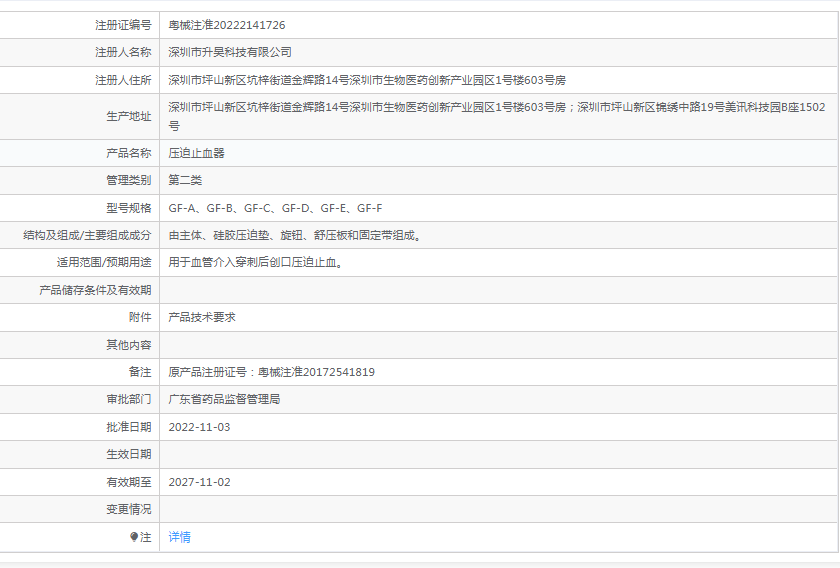Click the 产品储存条件及有效期 label

point(95,290)
